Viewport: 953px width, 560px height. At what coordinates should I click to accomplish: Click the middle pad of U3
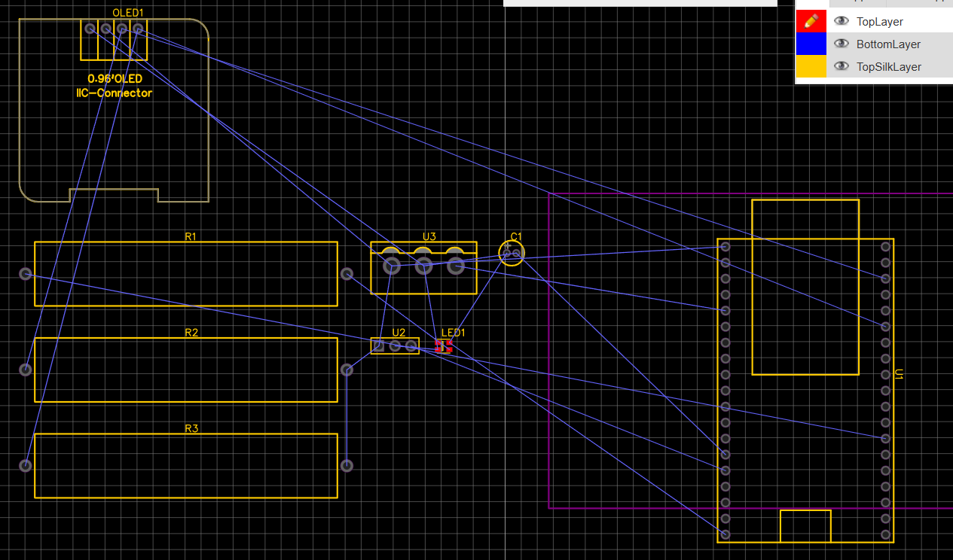tap(424, 265)
